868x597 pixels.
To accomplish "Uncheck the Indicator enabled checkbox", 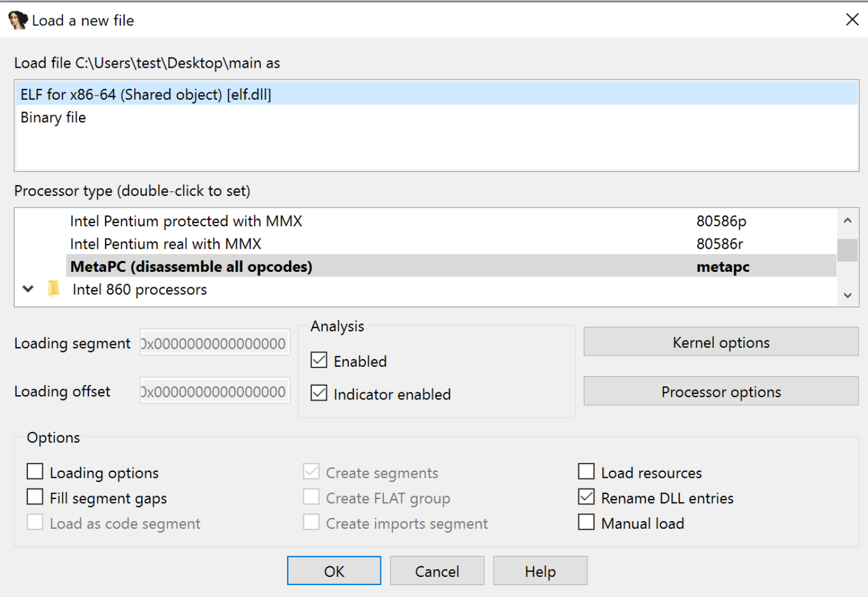I will tap(319, 393).
